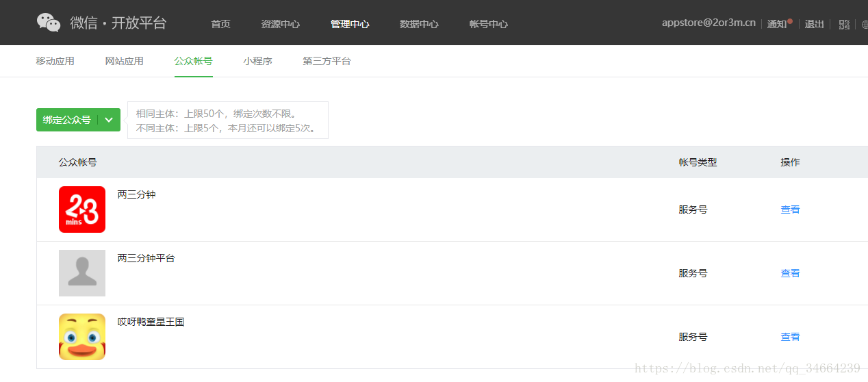
Task: Click the account name 哎呀鸭童星王国
Action: tap(151, 322)
